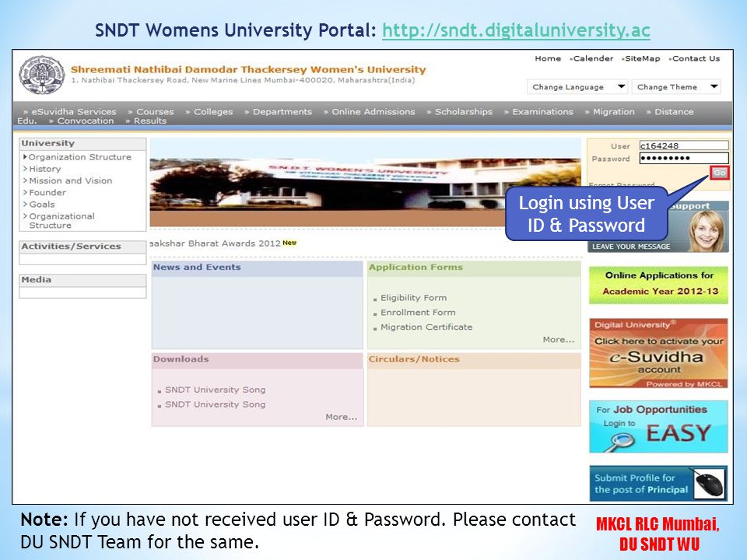Open the Contact Us link
This screenshot has height=560, width=747.
coord(696,58)
